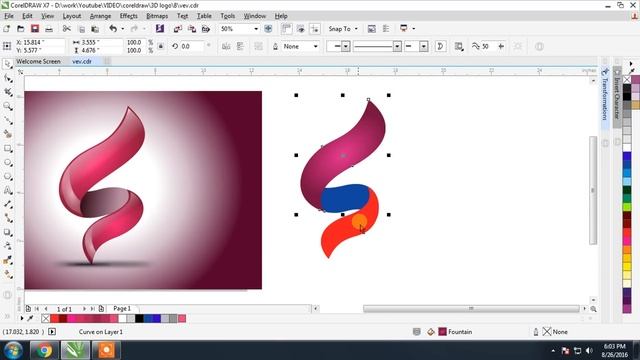
Task: Click the Save icon
Action: (x=35, y=29)
